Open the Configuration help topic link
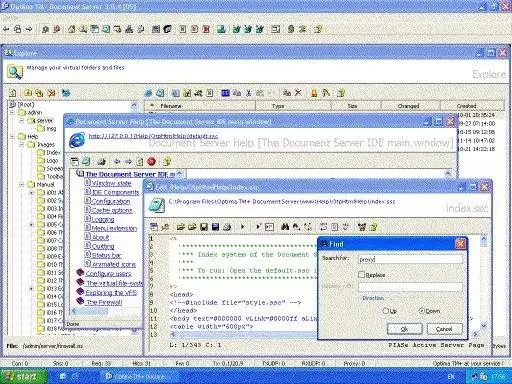 [111, 201]
